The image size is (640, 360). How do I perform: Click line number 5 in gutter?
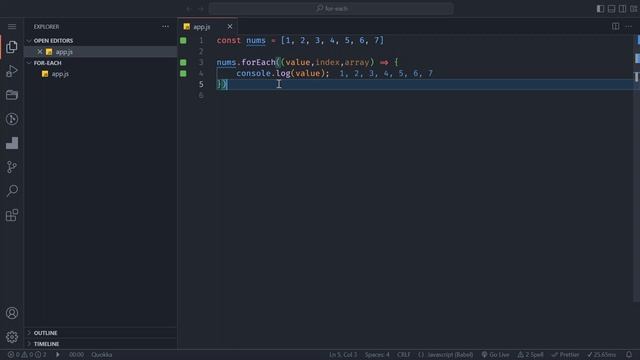point(201,84)
